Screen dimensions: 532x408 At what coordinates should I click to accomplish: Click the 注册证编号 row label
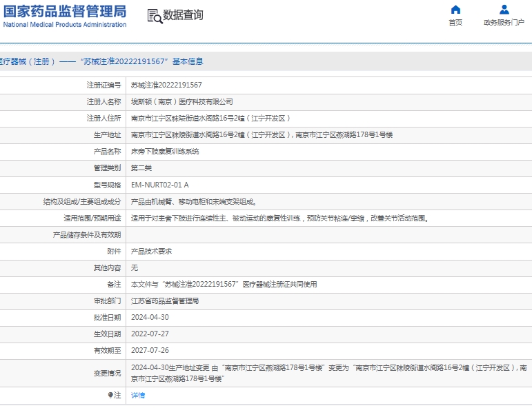[x=104, y=85]
